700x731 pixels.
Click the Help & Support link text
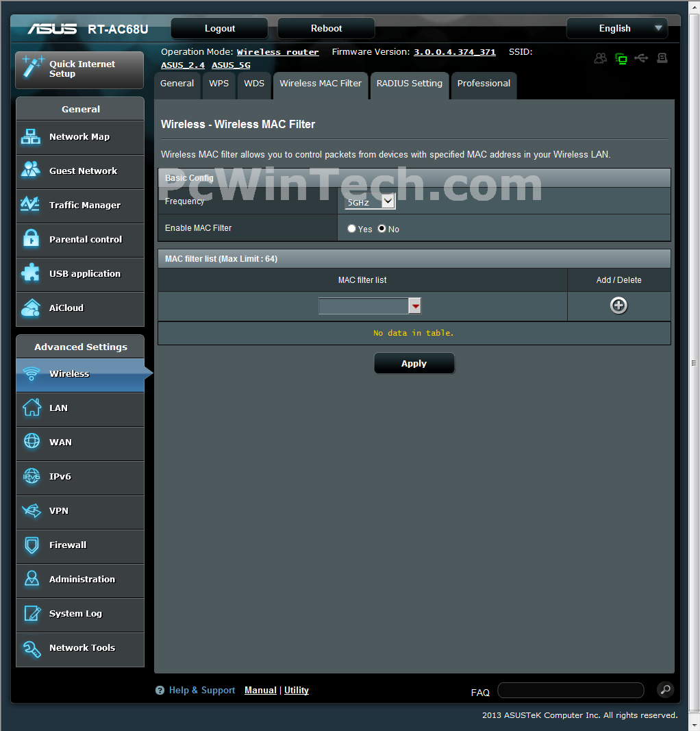pyautogui.click(x=202, y=690)
